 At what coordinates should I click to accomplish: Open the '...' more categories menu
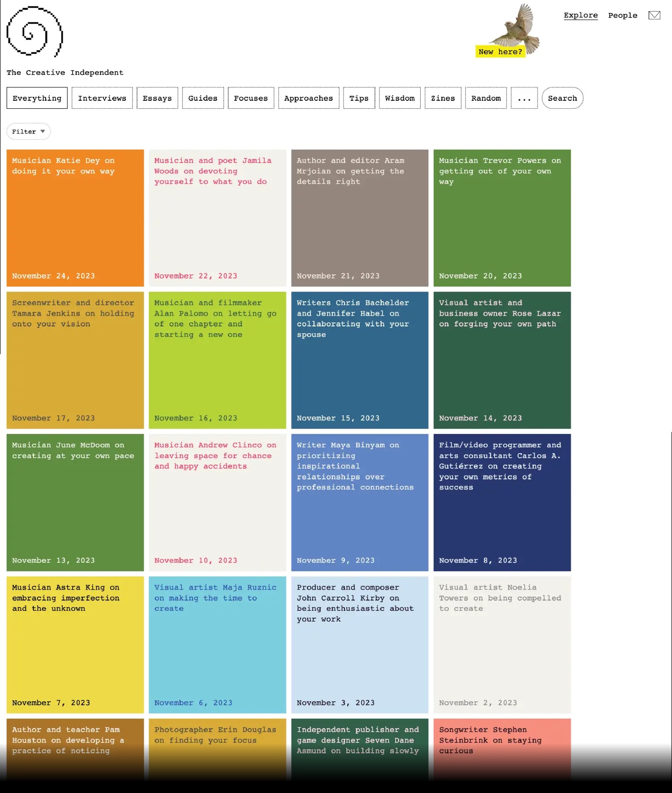[x=524, y=99]
